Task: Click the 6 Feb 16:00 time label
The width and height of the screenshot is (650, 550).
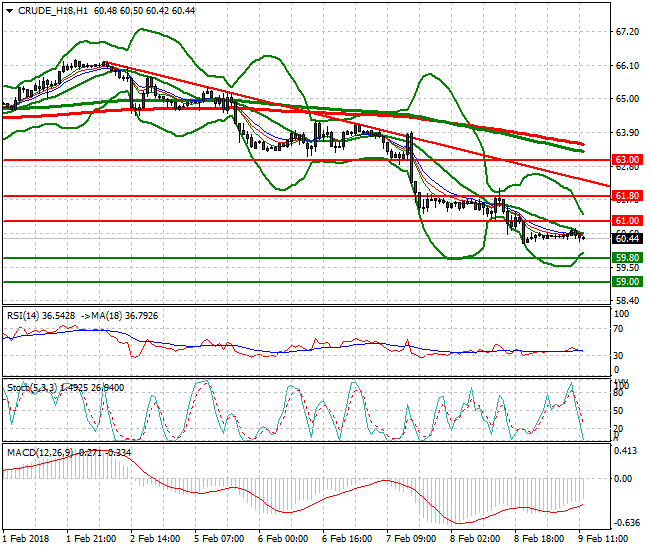Action: [x=347, y=539]
